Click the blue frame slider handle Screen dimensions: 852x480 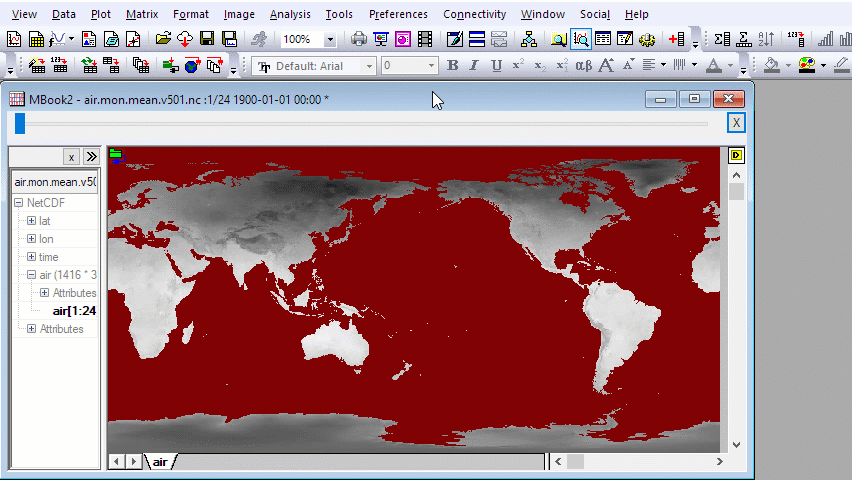coord(20,123)
